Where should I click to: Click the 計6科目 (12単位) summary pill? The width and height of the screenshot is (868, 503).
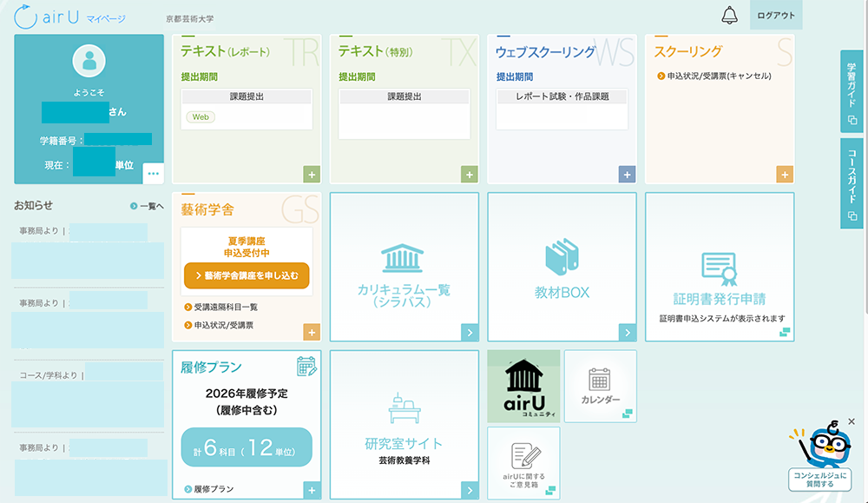click(x=247, y=447)
